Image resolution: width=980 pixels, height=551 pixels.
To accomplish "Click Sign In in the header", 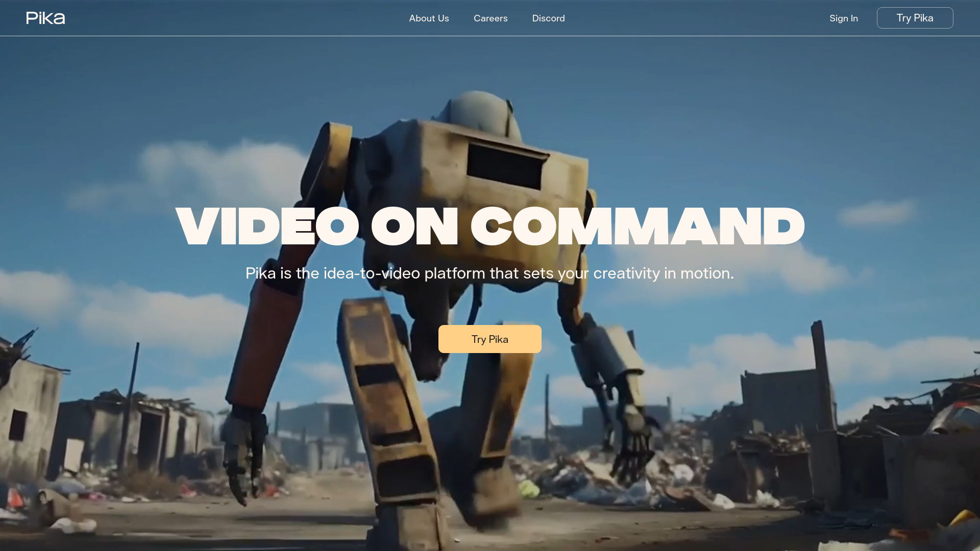I will [843, 18].
